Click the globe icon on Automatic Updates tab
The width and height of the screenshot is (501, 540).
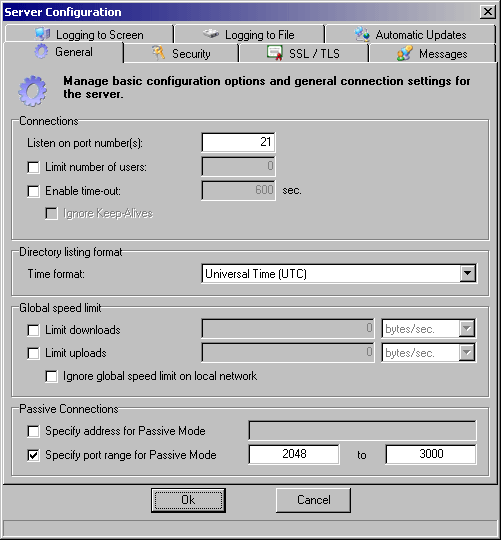362,34
